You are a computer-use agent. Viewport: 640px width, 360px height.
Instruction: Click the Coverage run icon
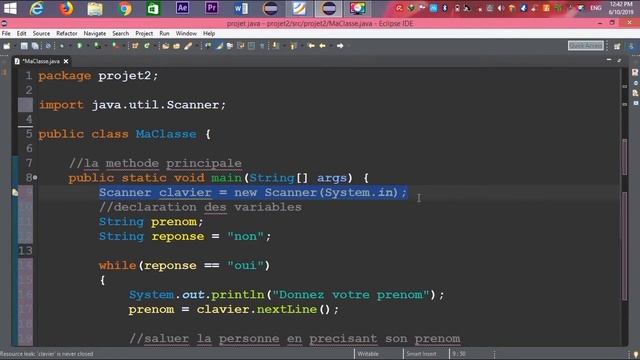click(x=97, y=46)
